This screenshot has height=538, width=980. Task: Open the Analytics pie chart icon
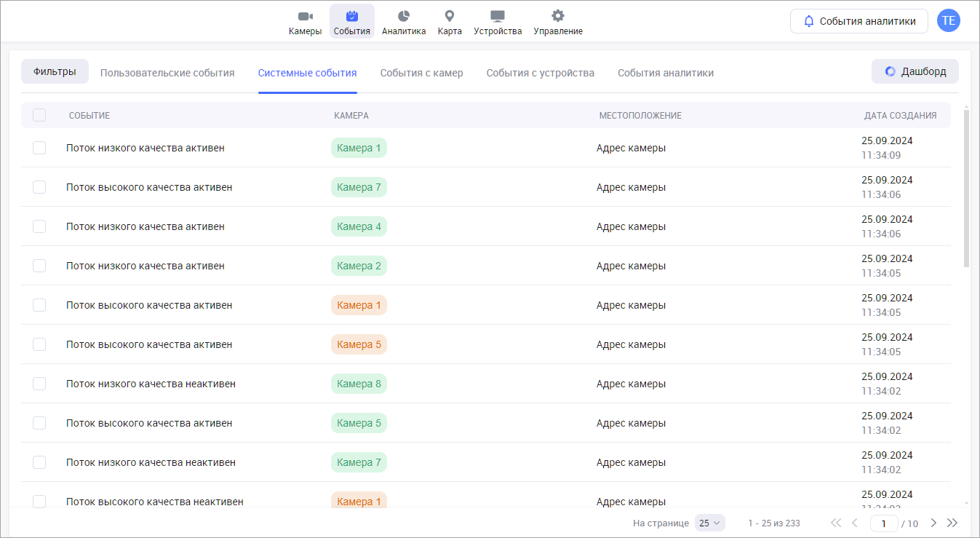pyautogui.click(x=404, y=17)
